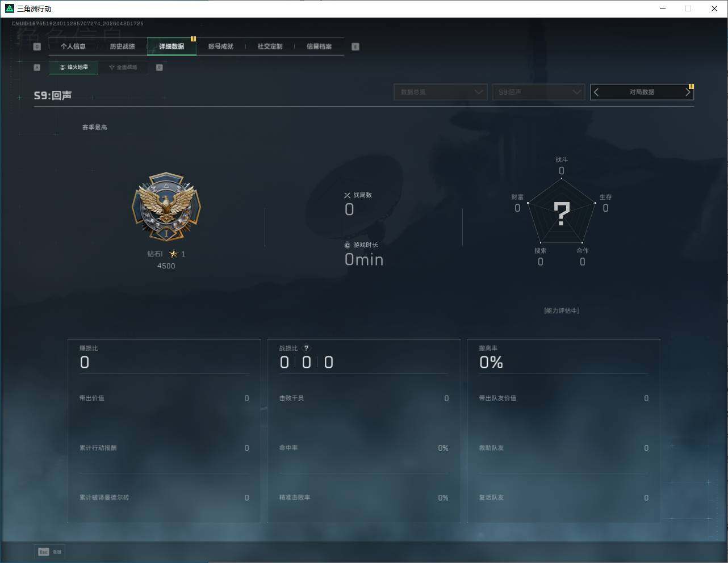Click the yellow notice badge on 详细数据
Viewport: 728px width, 563px height.
click(193, 39)
